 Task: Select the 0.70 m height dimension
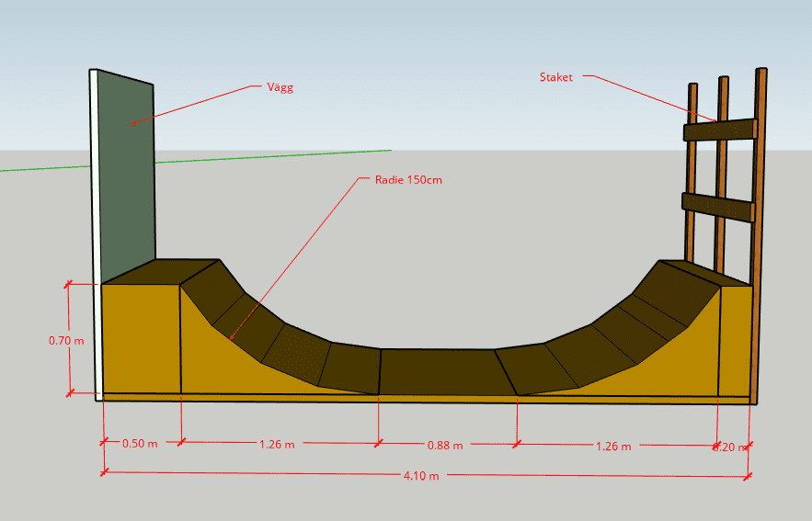66,341
